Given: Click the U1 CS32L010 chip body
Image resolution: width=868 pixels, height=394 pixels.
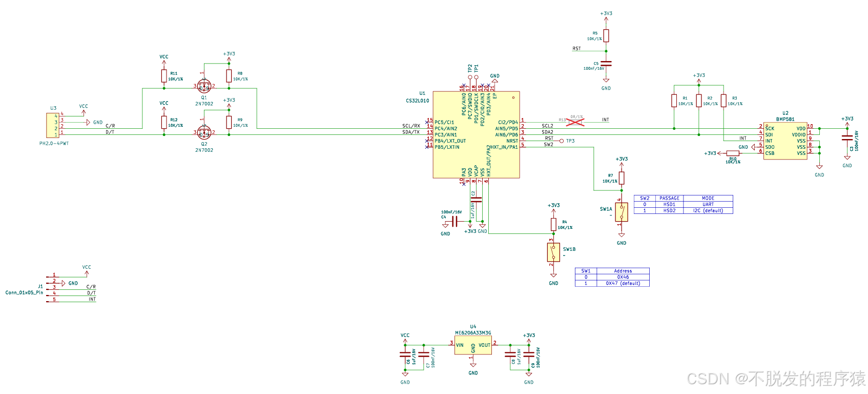Looking at the screenshot, I should pyautogui.click(x=476, y=135).
